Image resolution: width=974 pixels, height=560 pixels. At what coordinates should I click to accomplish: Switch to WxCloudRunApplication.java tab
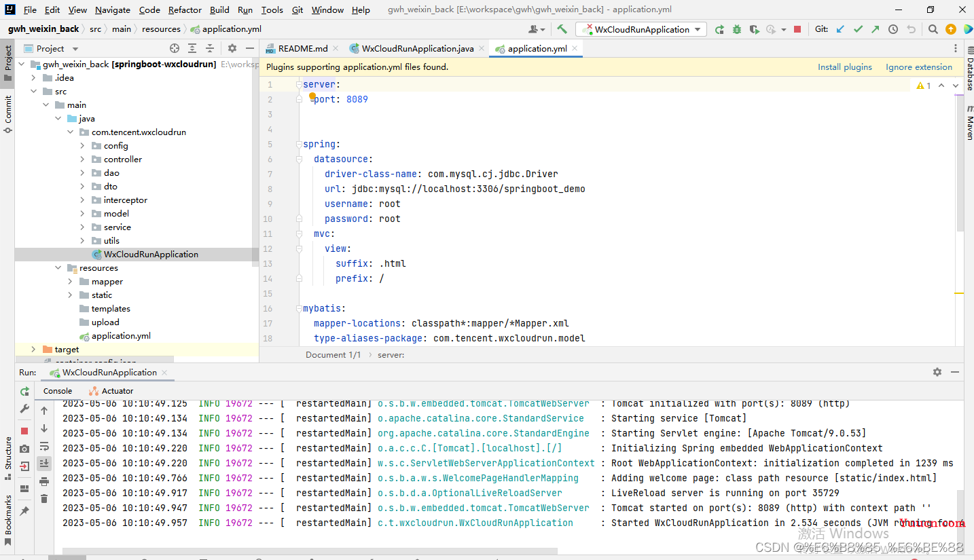416,48
